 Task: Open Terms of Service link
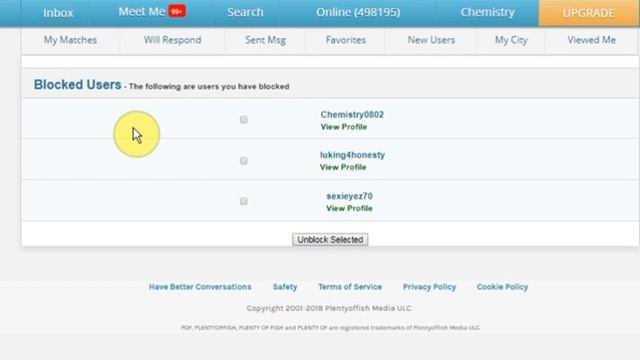350,287
